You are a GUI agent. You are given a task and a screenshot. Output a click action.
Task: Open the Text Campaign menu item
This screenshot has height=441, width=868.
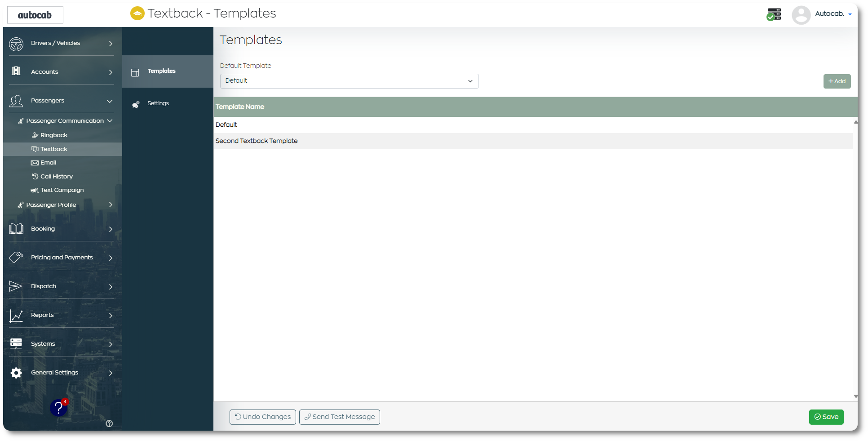pos(58,190)
